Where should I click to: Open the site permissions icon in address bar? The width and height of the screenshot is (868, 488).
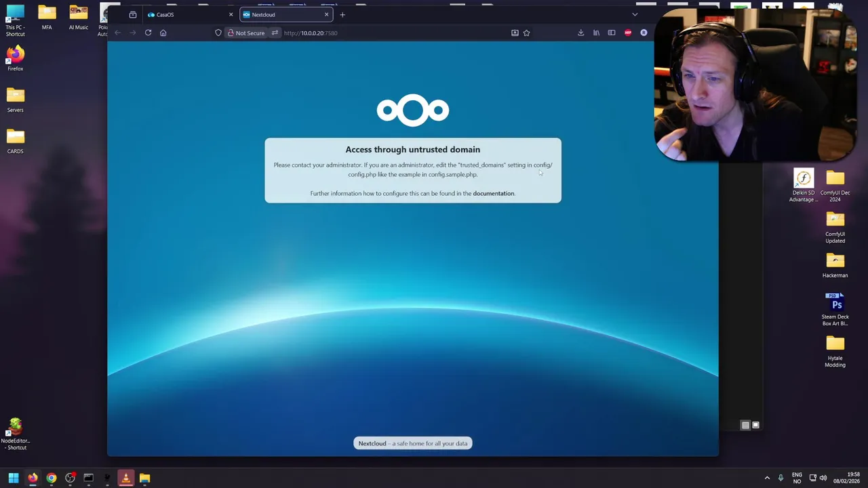pos(275,33)
